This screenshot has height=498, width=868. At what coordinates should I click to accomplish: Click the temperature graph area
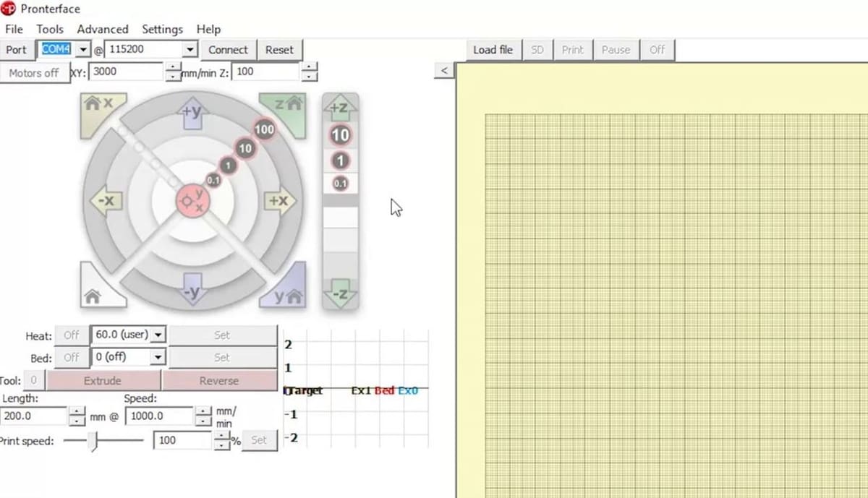356,390
